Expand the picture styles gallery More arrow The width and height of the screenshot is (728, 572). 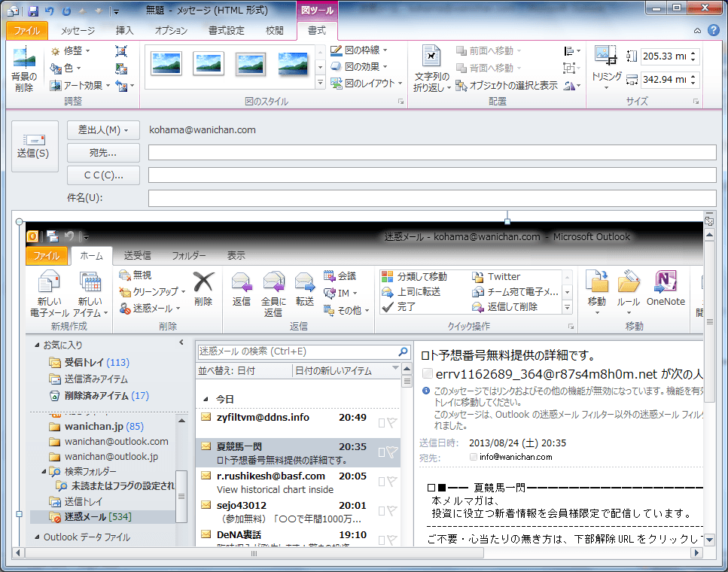[321, 83]
